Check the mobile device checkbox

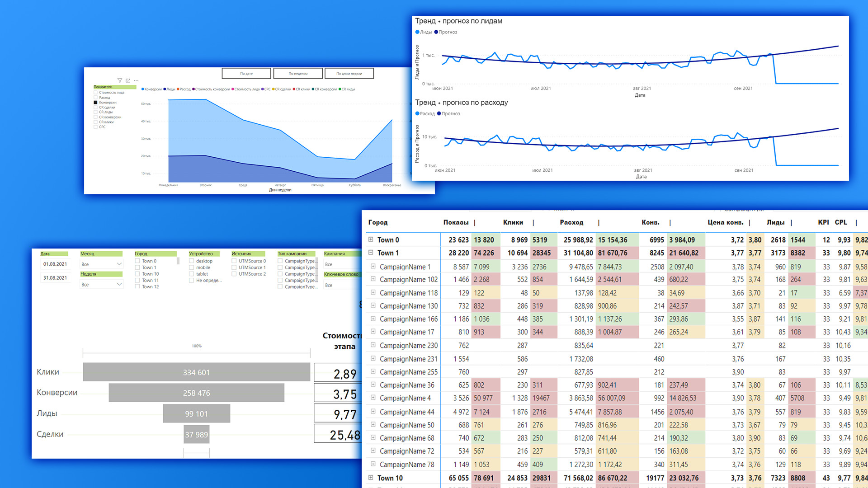(192, 267)
